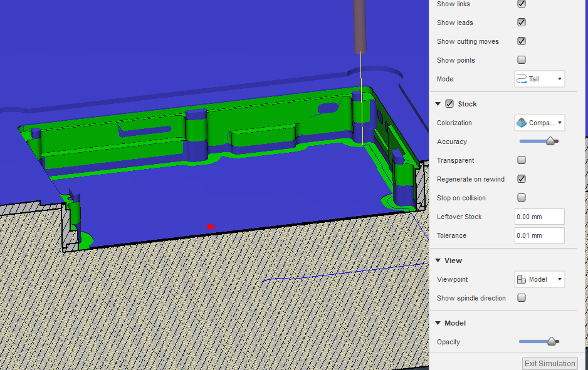Image resolution: width=588 pixels, height=370 pixels.
Task: Open the Mode dropdown
Action: [x=559, y=79]
